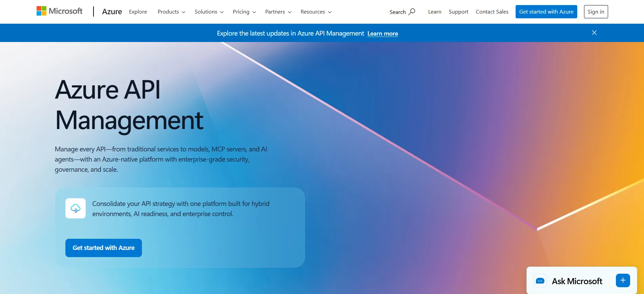Expand the Partners dropdown

click(278, 12)
